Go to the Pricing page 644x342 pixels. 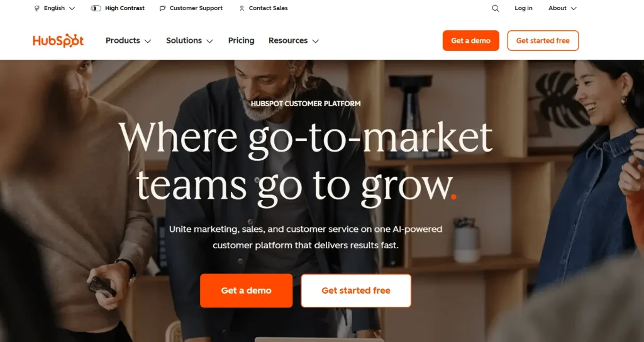[x=241, y=41]
